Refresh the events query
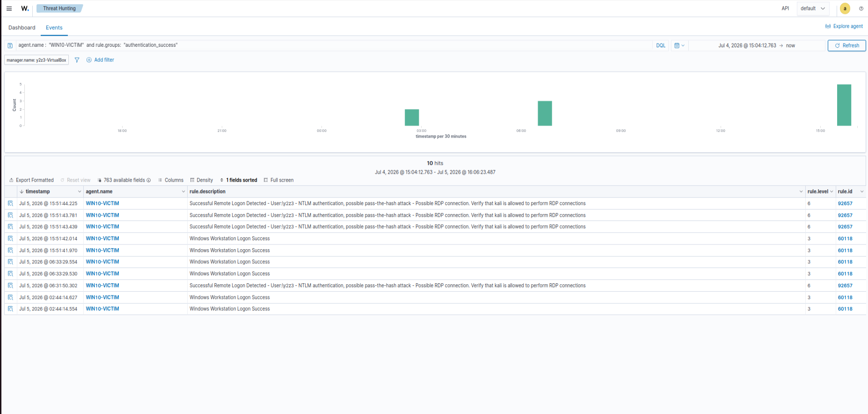Viewport: 868px width, 414px height. [847, 45]
